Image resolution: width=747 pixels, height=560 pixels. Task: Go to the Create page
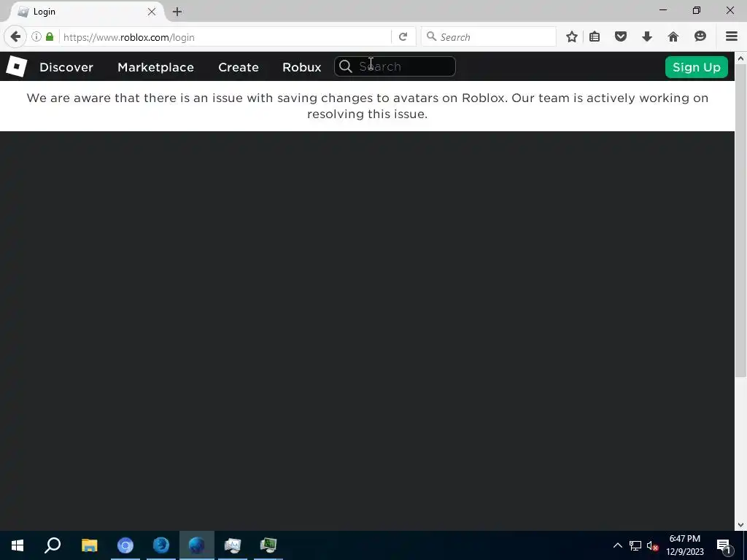[239, 67]
